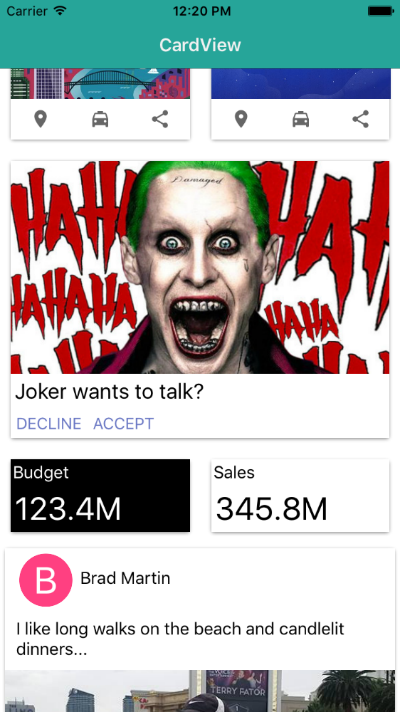
Task: Tap taxi car icon on right card
Action: pos(301,119)
